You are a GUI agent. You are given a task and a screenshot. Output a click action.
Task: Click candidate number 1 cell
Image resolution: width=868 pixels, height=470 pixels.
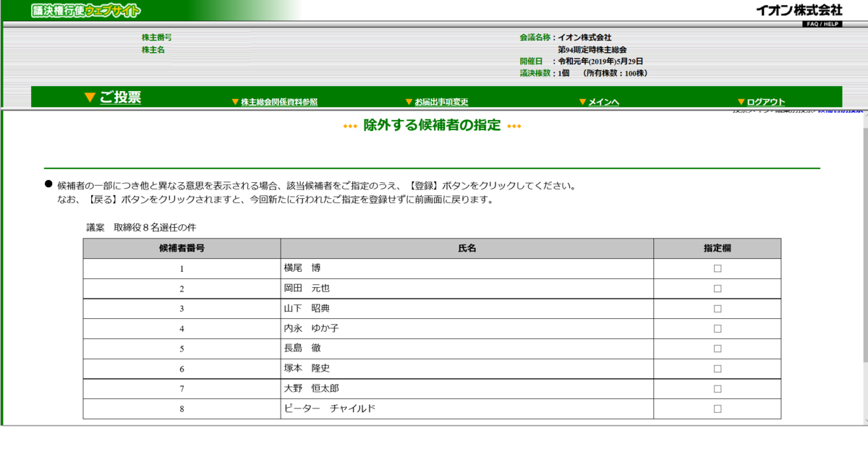point(182,268)
